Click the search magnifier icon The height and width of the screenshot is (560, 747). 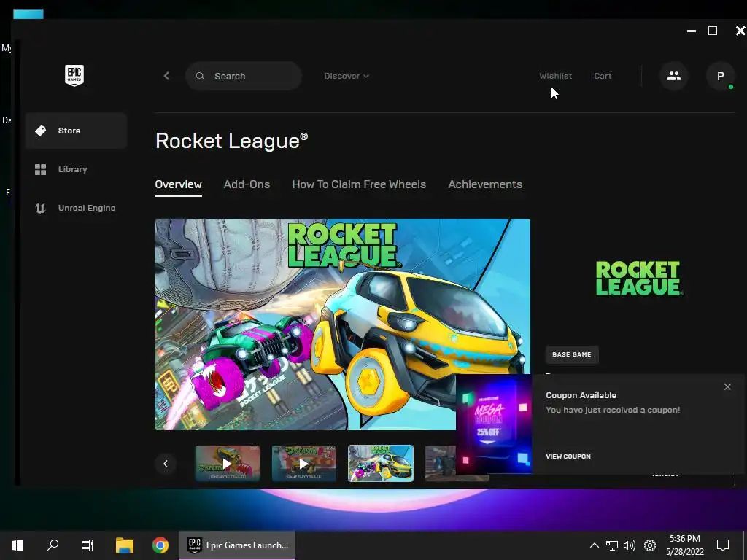[200, 76]
